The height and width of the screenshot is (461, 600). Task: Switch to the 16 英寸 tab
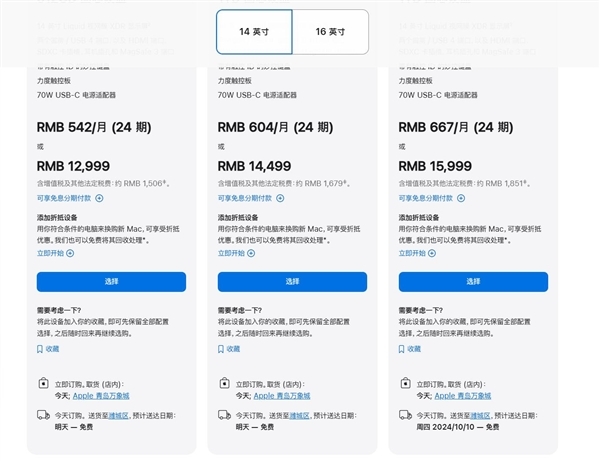pyautogui.click(x=330, y=32)
